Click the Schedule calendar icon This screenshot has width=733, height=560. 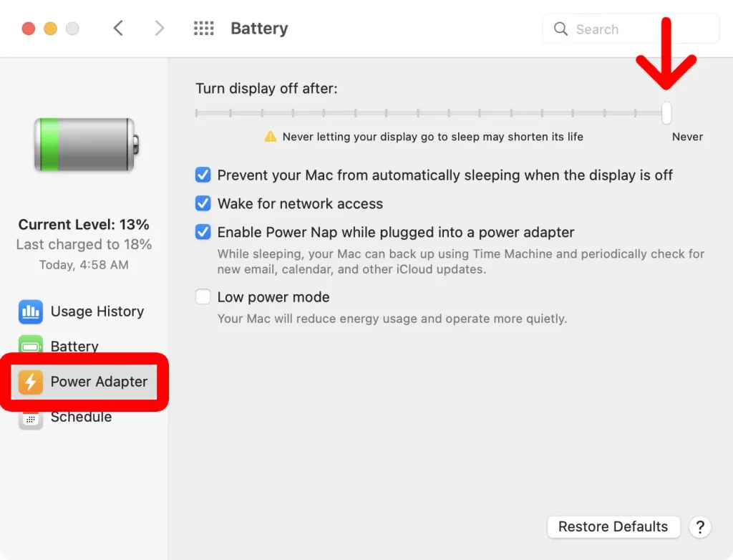[x=31, y=417]
